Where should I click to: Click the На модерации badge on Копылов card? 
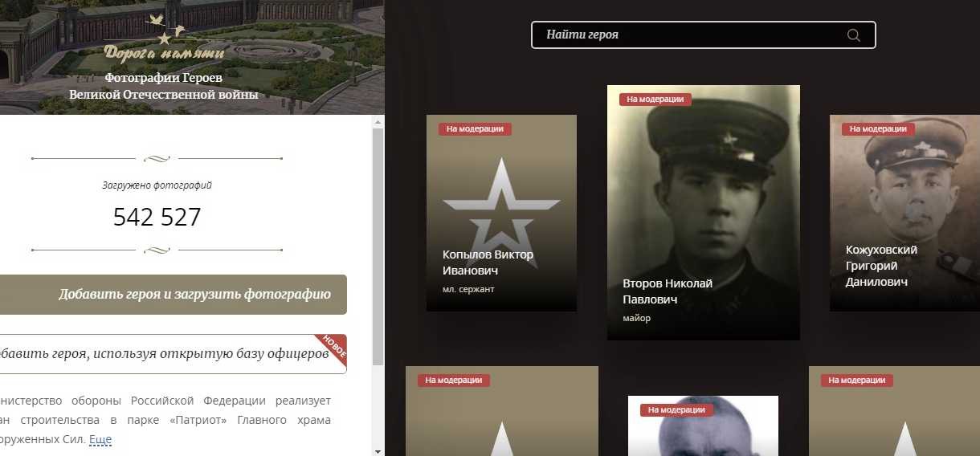pyautogui.click(x=475, y=129)
